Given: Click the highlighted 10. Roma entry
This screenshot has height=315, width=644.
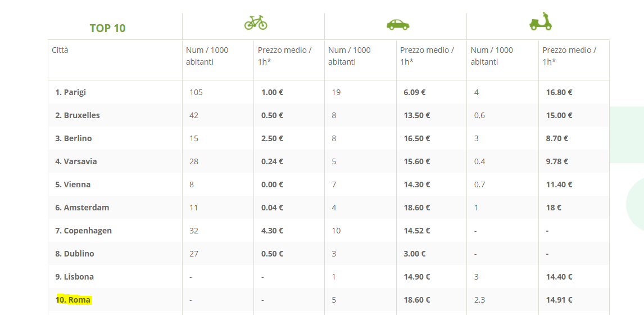Looking at the screenshot, I should tap(73, 300).
